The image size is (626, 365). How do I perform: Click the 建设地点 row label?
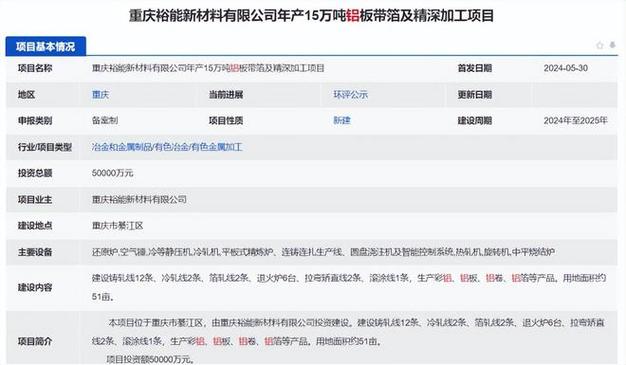(35, 226)
